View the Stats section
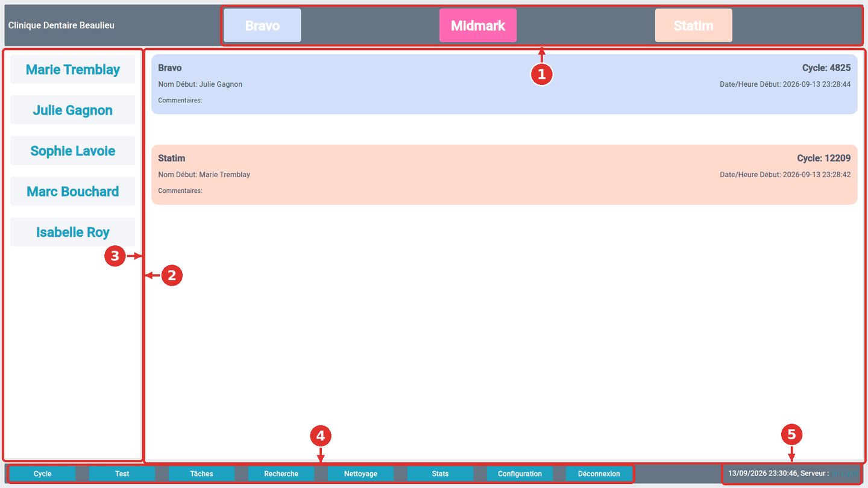The image size is (868, 488). [x=440, y=474]
